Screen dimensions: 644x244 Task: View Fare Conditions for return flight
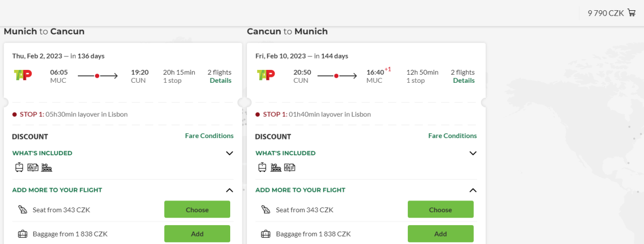coord(452,136)
